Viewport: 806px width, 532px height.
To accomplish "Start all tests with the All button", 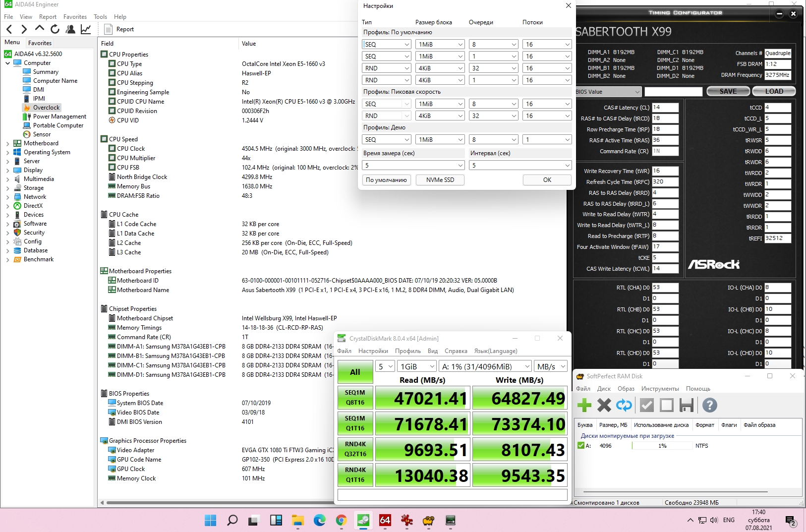I will point(355,372).
